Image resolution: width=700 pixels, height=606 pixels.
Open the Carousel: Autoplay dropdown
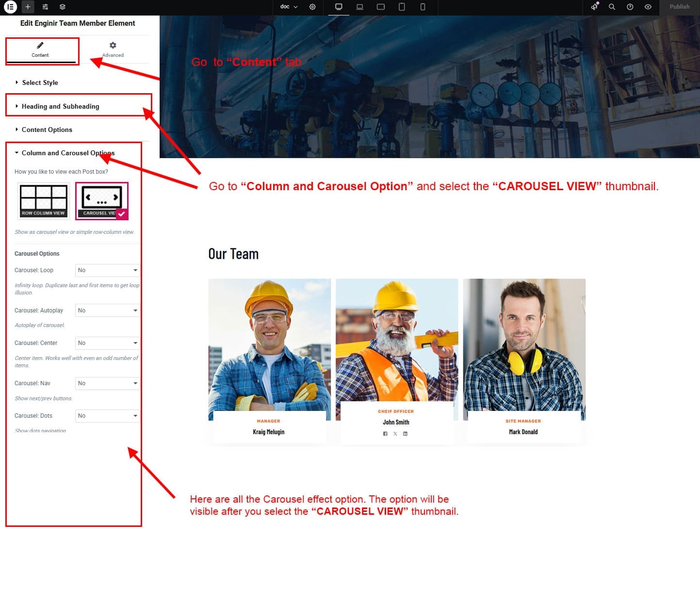pos(107,311)
